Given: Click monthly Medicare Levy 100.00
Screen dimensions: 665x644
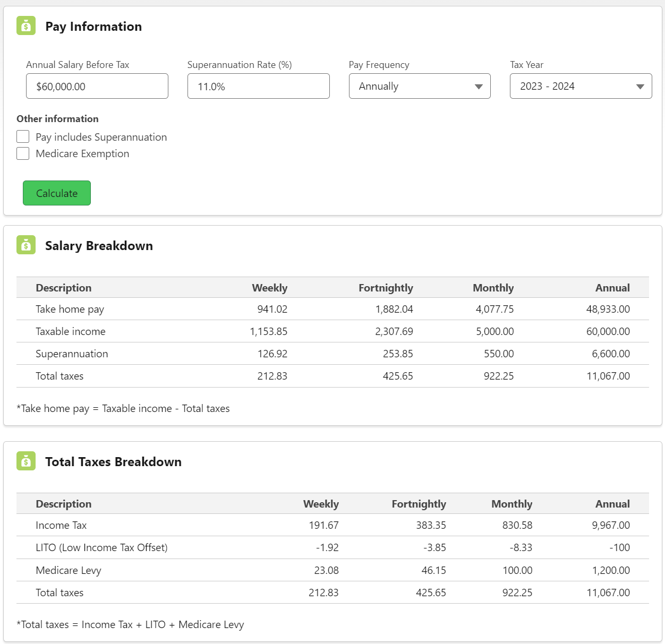Looking at the screenshot, I should (517, 570).
